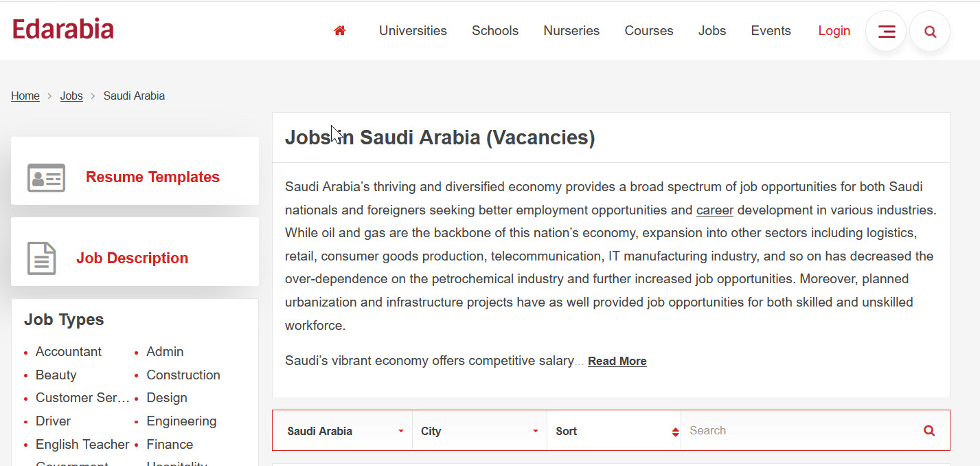
Task: Open the Universities menu item
Action: (x=413, y=31)
